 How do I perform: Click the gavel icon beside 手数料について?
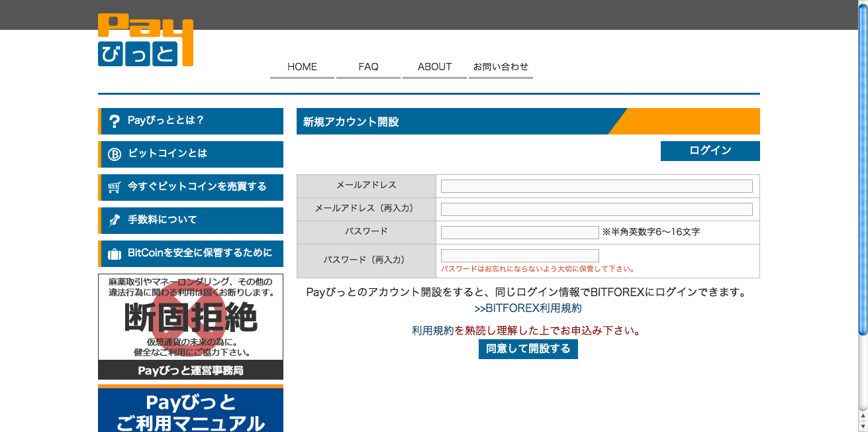point(114,220)
